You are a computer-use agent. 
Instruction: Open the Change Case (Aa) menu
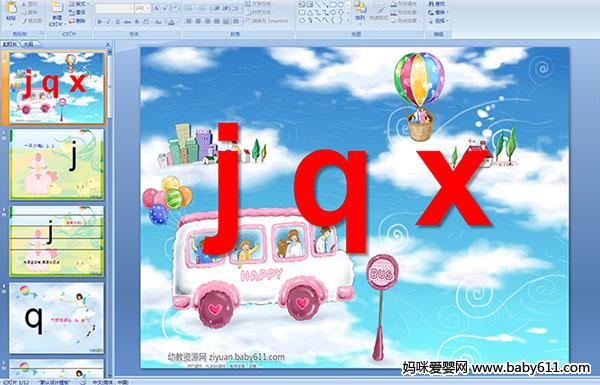(158, 22)
